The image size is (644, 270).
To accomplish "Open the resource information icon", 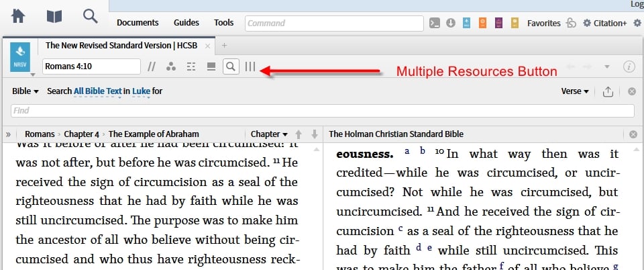I will (x=629, y=66).
